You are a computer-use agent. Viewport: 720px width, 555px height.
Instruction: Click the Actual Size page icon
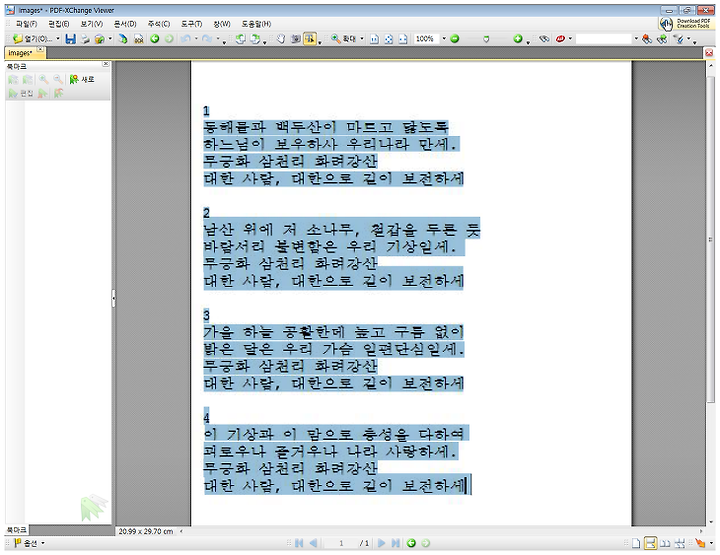(x=374, y=39)
